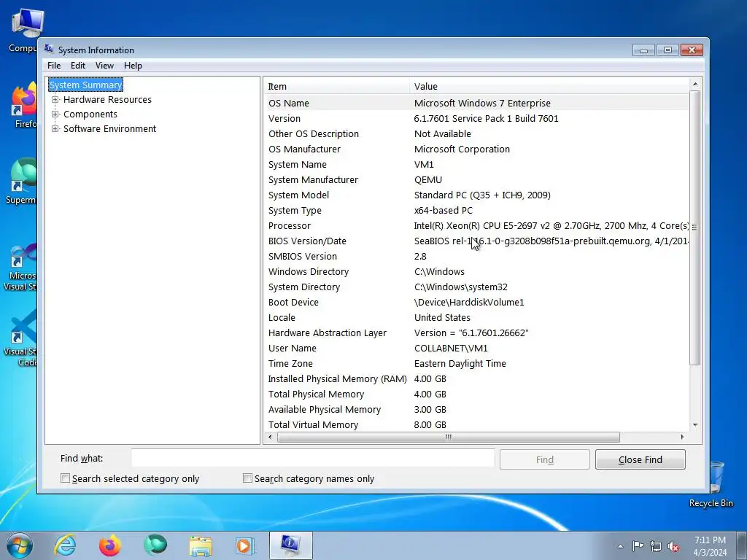Viewport: 747px width, 560px height.
Task: Open the Help menu
Action: point(133,66)
